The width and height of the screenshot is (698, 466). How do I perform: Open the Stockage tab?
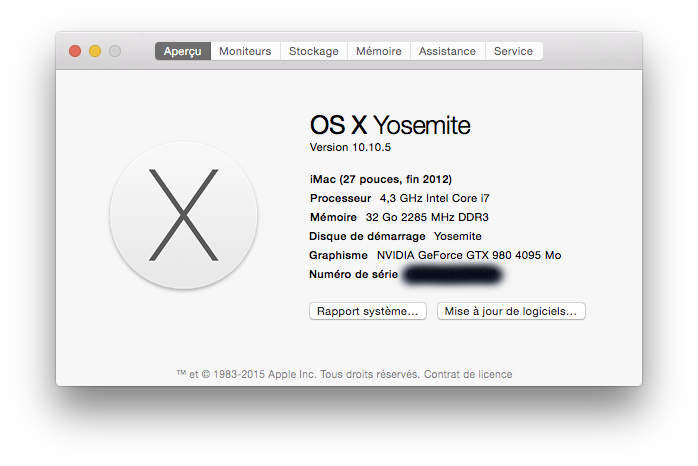coord(314,51)
